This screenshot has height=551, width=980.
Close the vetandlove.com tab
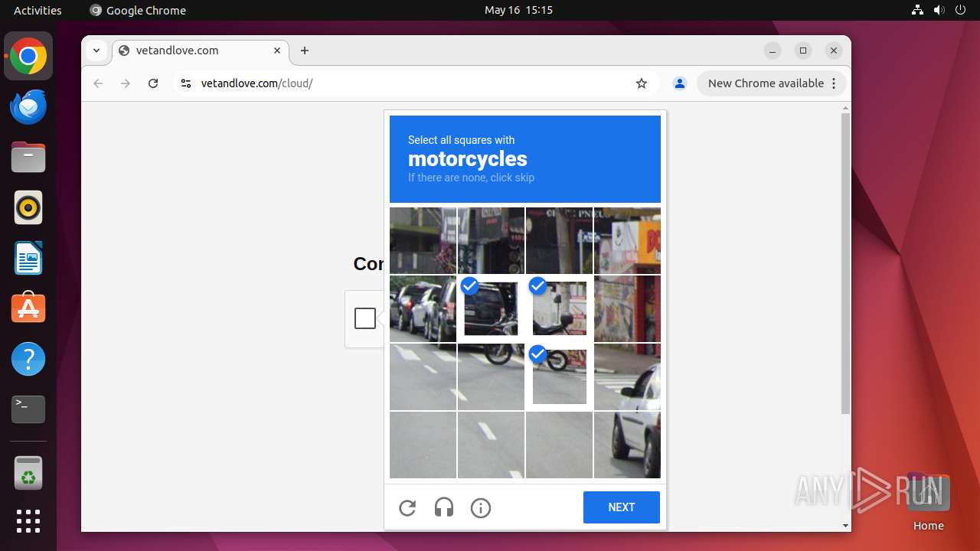pyautogui.click(x=277, y=51)
